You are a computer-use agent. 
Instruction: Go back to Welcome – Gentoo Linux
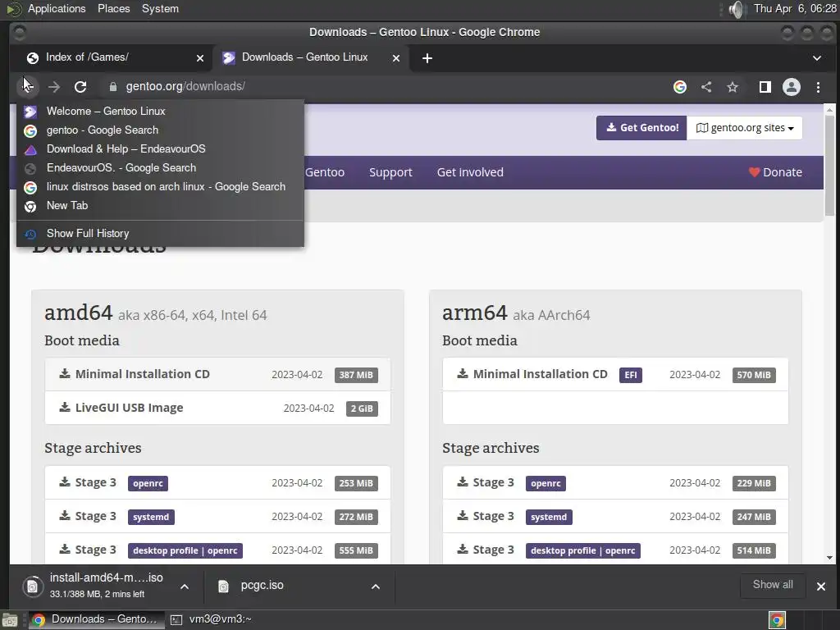160,111
